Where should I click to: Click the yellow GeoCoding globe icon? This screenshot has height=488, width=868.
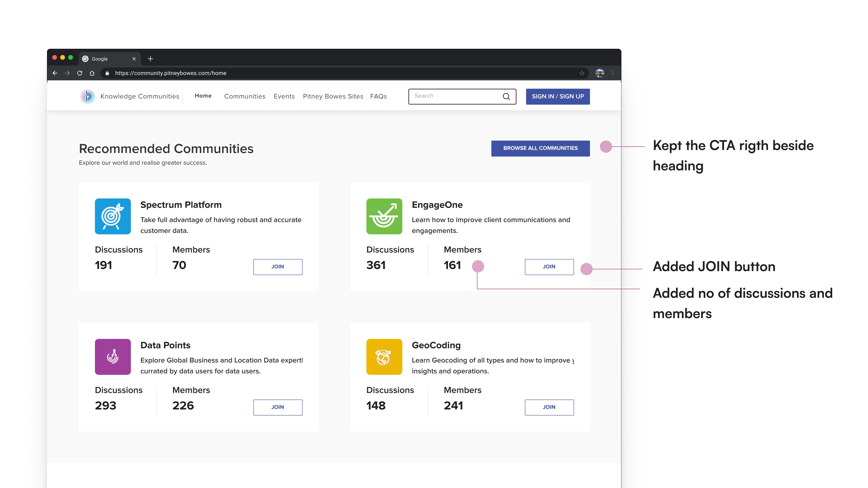384,357
